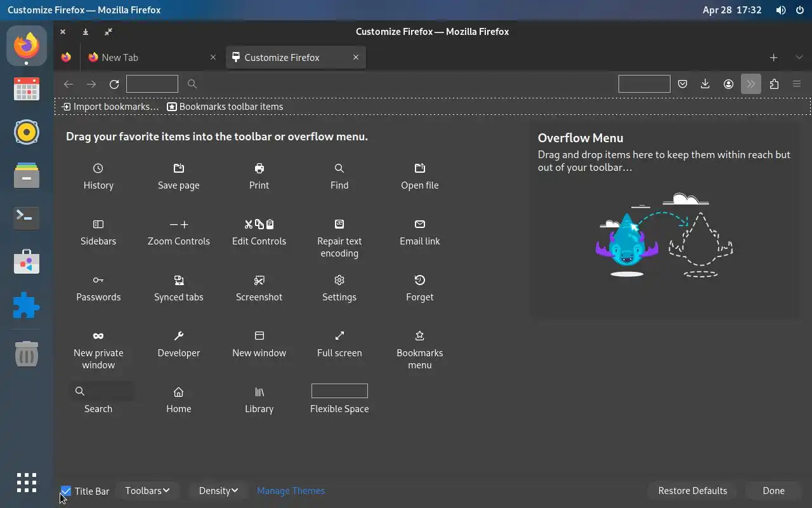Select the Sidebars item
The image size is (812, 508).
[x=98, y=232]
